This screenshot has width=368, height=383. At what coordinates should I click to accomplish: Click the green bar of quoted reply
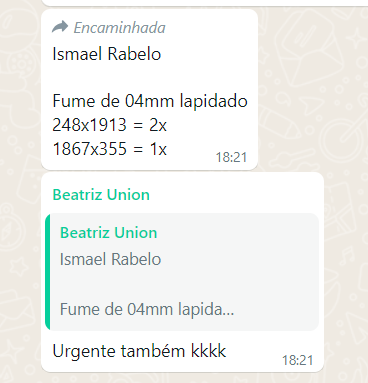coord(47,272)
